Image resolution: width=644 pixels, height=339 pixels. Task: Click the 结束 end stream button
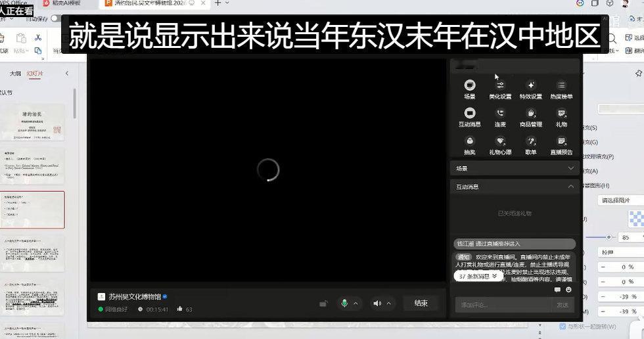coord(421,304)
